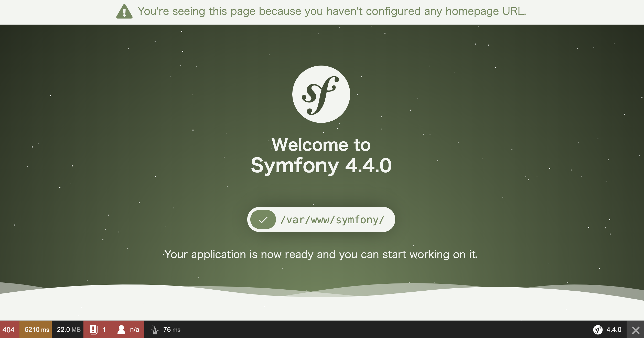Click the 76 ms Twig render time
The image size is (644, 338).
click(172, 330)
